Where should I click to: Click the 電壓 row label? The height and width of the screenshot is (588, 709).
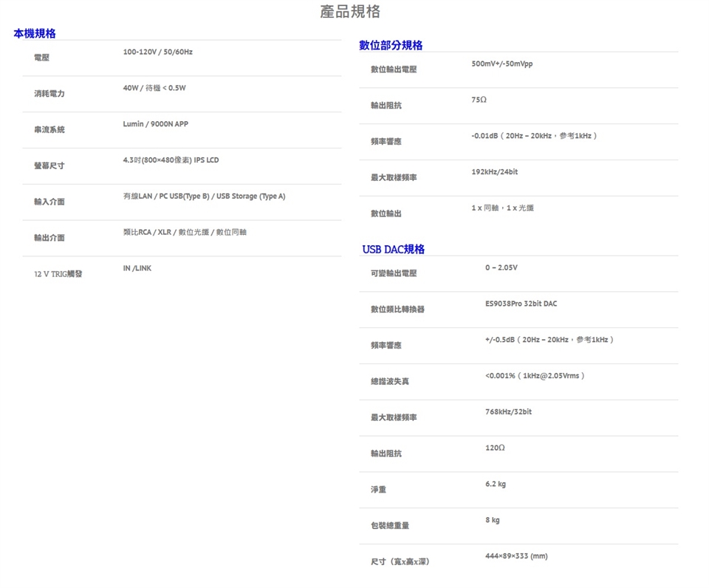pos(41,58)
